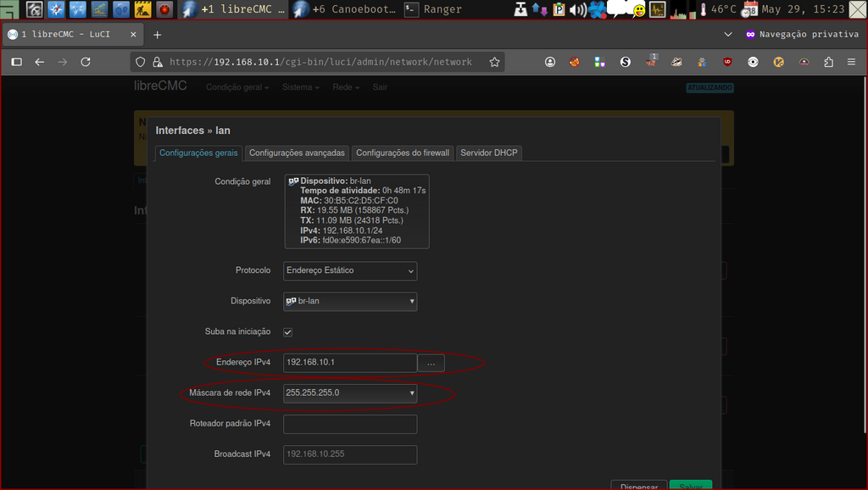Open the Sistema menu

point(300,87)
